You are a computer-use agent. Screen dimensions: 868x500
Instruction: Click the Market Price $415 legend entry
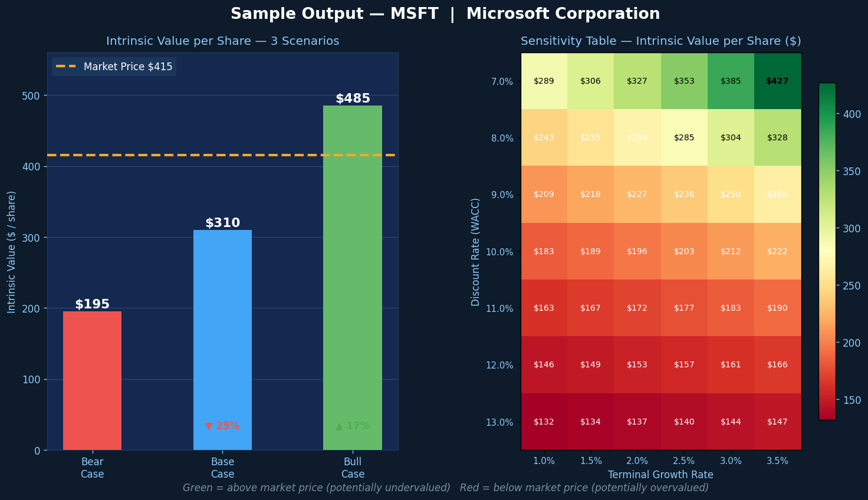click(x=114, y=67)
